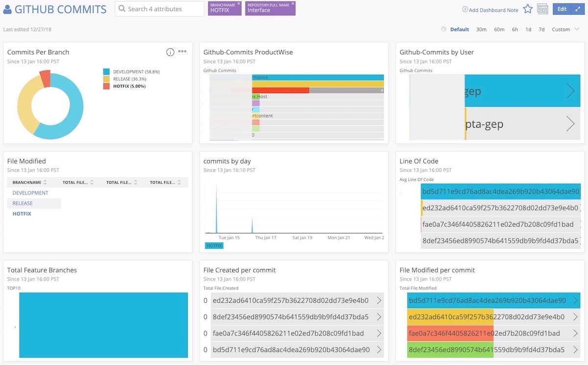Open the three-dot menu on Commits Per Branch
The height and width of the screenshot is (365, 588).
(x=182, y=52)
